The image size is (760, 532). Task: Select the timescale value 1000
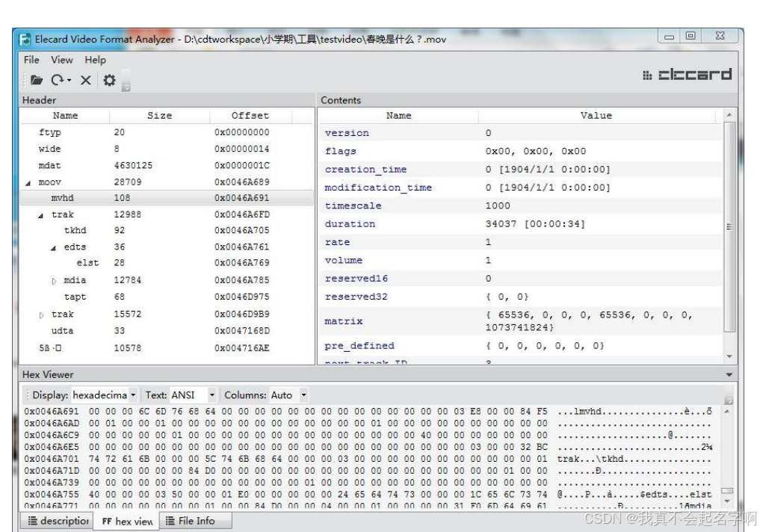tap(498, 206)
